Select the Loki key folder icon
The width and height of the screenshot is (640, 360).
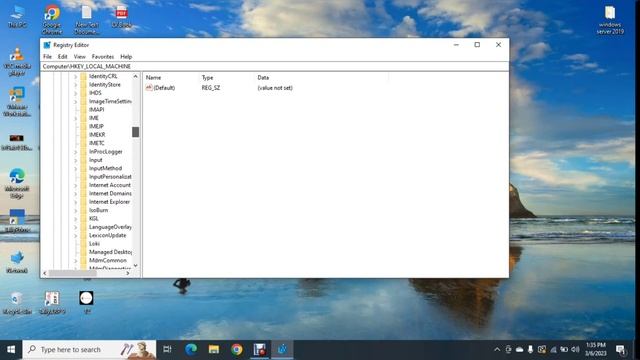pyautogui.click(x=84, y=244)
